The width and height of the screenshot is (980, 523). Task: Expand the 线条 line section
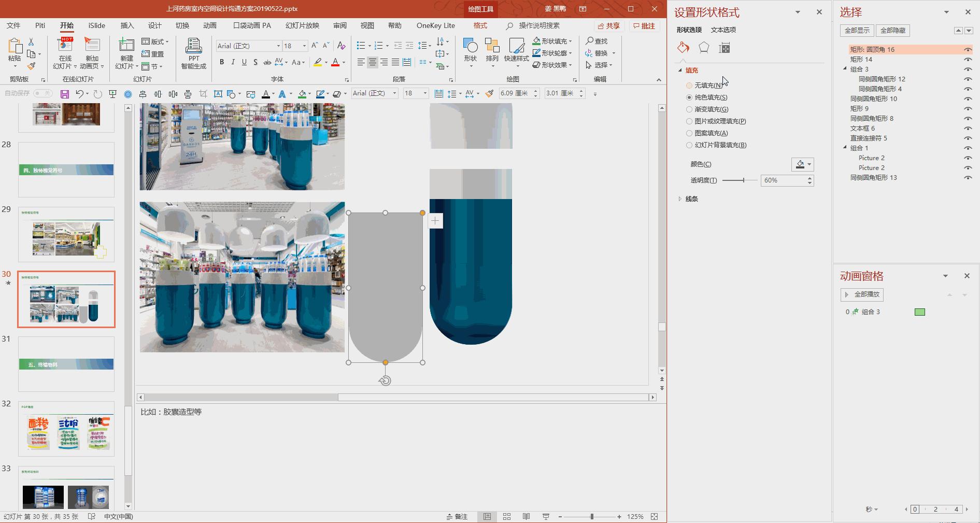pyautogui.click(x=691, y=199)
